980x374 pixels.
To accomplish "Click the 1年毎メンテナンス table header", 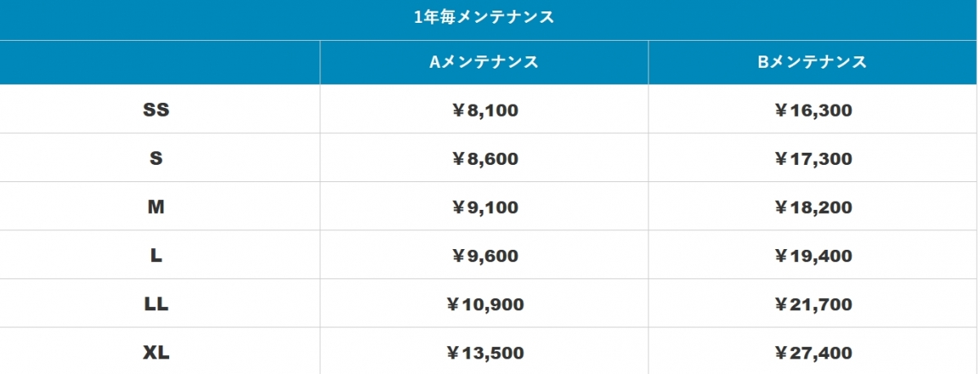I will [484, 17].
